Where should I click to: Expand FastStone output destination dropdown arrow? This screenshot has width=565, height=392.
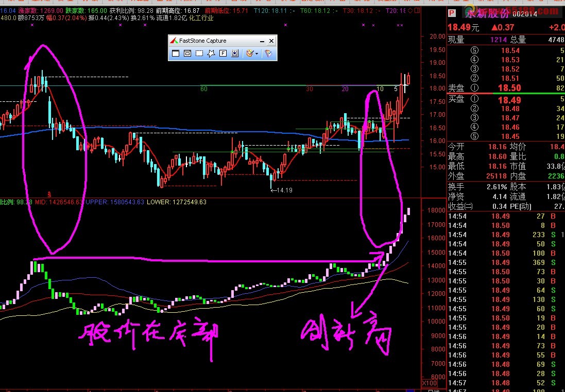(x=257, y=54)
